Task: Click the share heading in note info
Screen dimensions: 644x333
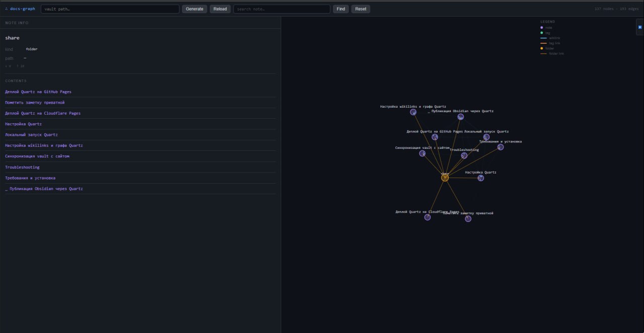Action: coord(13,38)
